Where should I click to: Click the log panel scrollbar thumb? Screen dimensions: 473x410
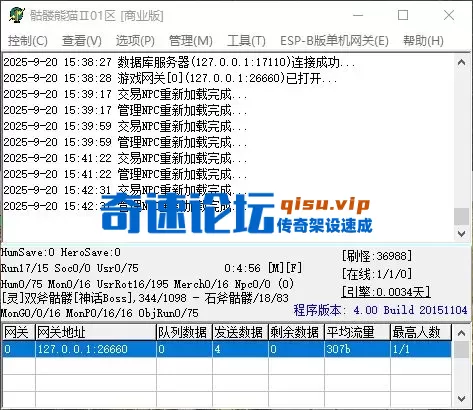tap(462, 216)
